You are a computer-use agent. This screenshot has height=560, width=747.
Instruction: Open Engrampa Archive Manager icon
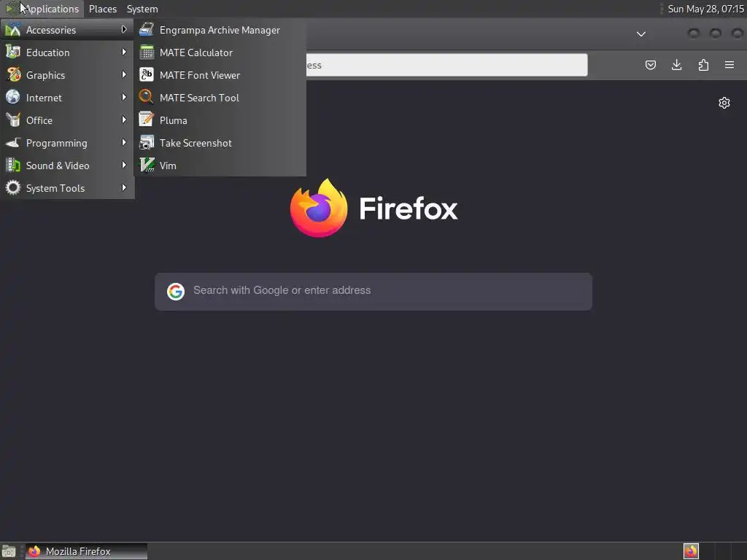point(146,29)
